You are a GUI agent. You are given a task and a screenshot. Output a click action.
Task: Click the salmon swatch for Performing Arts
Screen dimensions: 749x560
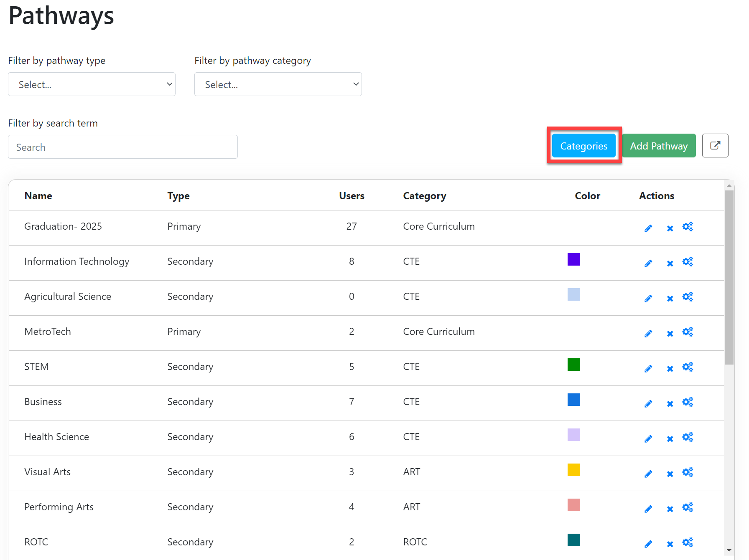[574, 505]
